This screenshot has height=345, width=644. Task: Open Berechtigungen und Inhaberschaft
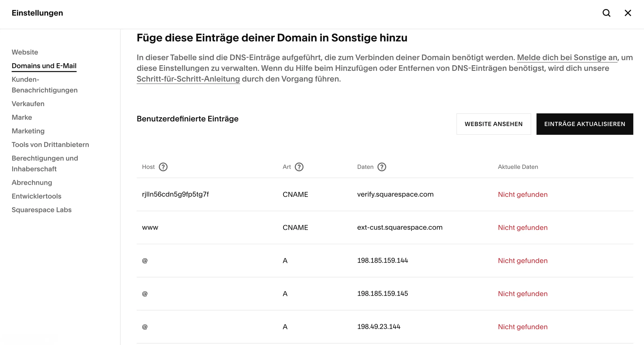(45, 163)
